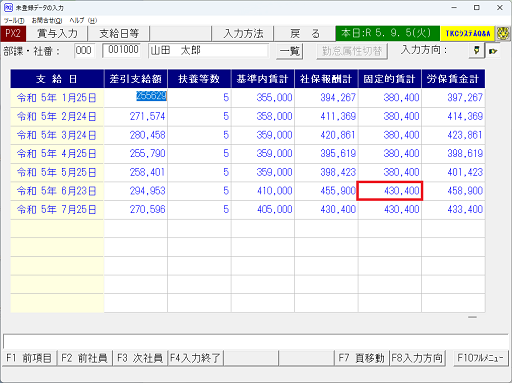Click the 労保賃金計 value 433,400
The height and width of the screenshot is (383, 512).
465,210
